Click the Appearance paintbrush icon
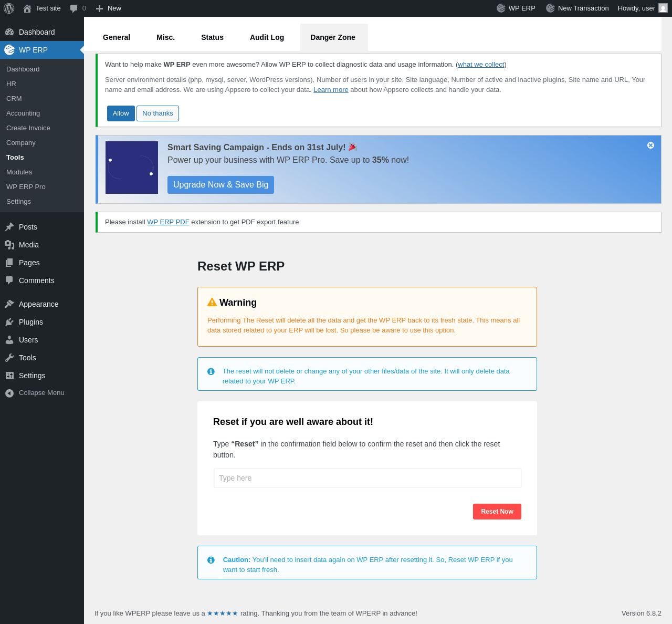672x624 pixels. coord(9,304)
